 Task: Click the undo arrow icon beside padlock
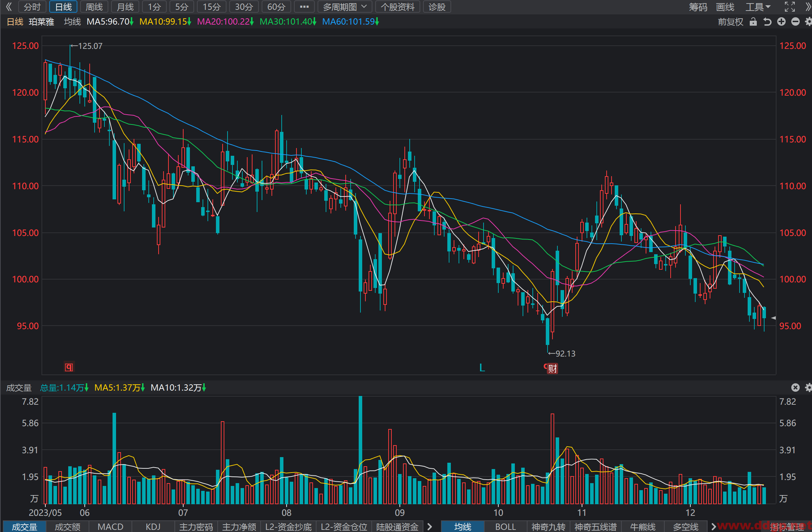tap(767, 22)
